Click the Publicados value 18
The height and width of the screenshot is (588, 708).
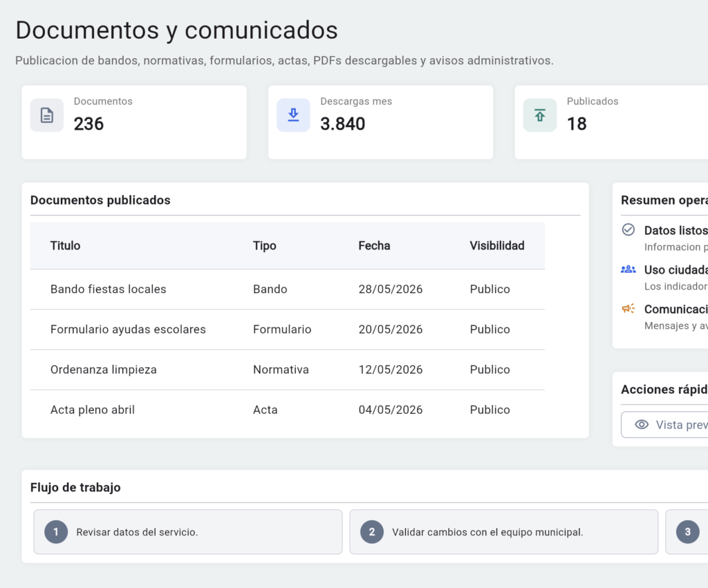577,124
